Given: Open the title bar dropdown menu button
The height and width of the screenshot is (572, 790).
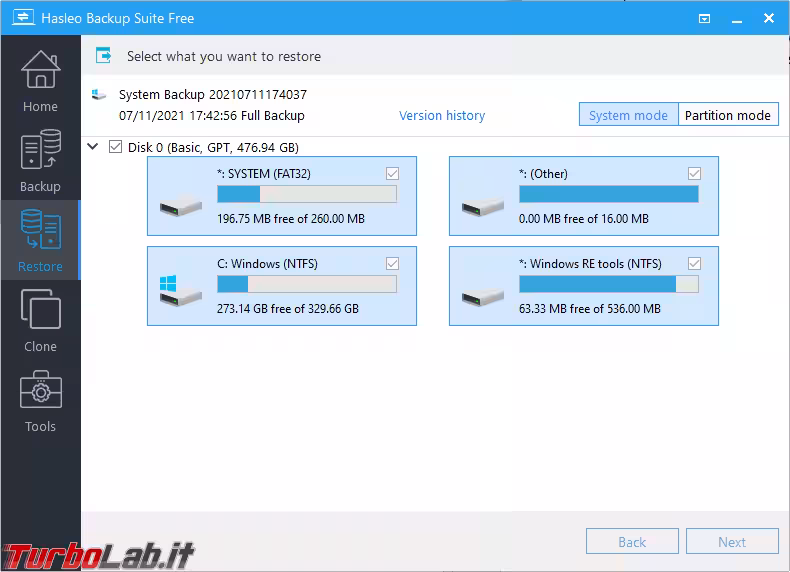Looking at the screenshot, I should click(705, 18).
